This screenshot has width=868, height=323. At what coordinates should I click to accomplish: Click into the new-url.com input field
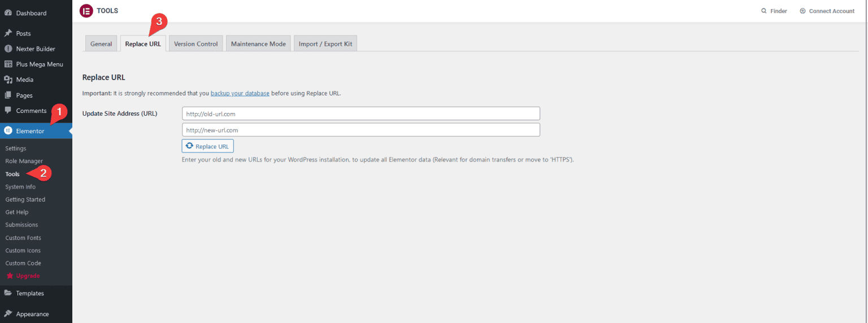coord(361,130)
